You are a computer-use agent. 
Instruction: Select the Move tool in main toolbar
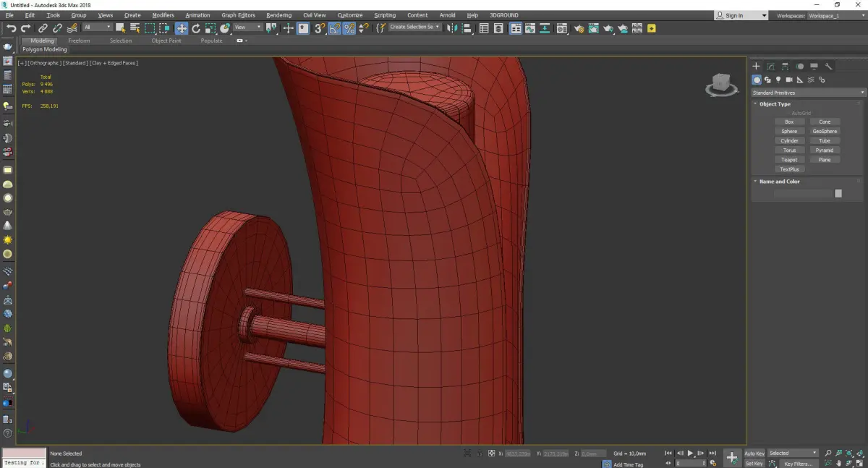181,28
